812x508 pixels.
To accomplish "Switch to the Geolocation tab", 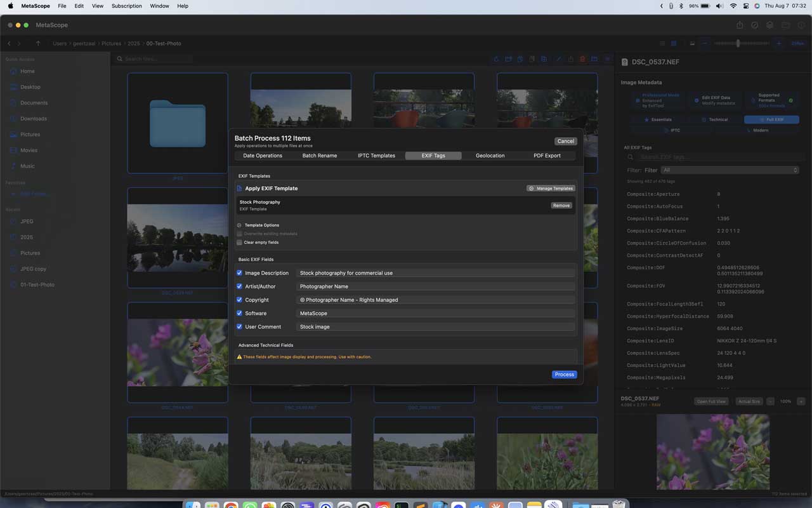I will 490,156.
